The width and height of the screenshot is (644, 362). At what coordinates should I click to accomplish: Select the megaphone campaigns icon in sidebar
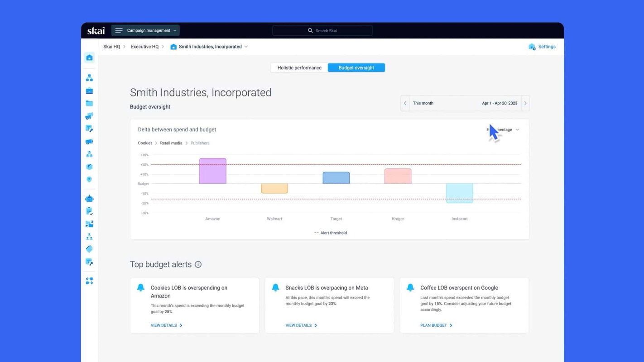[x=89, y=116]
